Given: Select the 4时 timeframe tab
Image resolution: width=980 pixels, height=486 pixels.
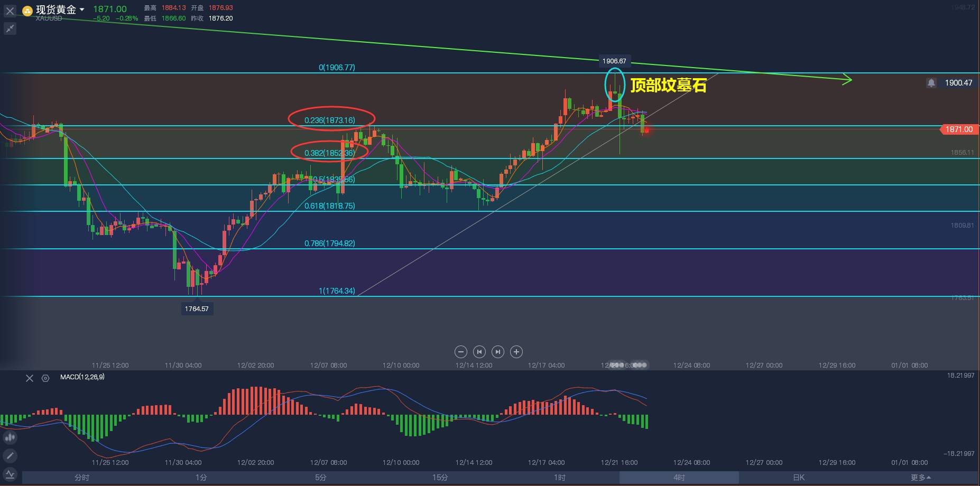Looking at the screenshot, I should [679, 478].
